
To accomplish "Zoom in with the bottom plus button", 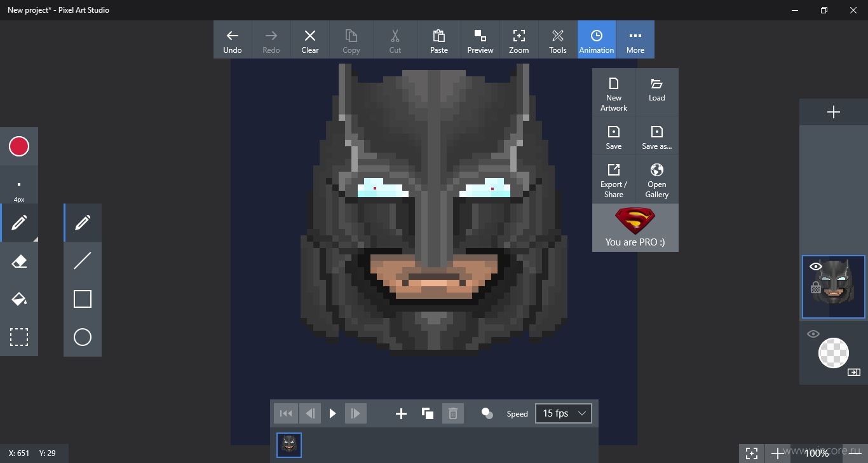I will click(778, 453).
